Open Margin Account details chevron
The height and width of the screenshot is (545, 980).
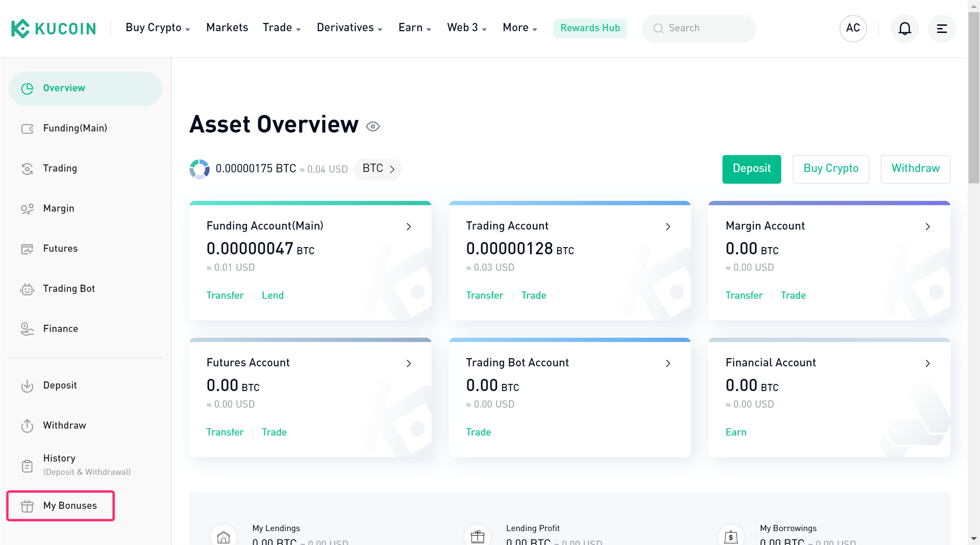(x=927, y=227)
